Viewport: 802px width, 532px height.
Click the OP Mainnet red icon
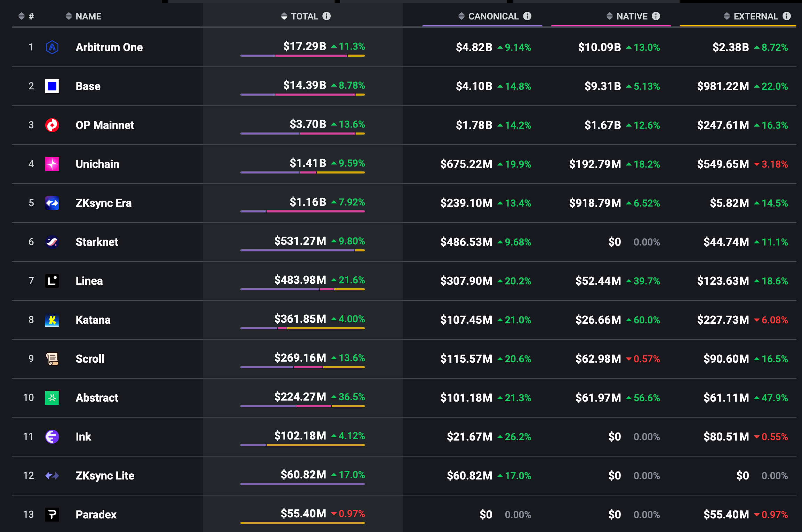52,125
